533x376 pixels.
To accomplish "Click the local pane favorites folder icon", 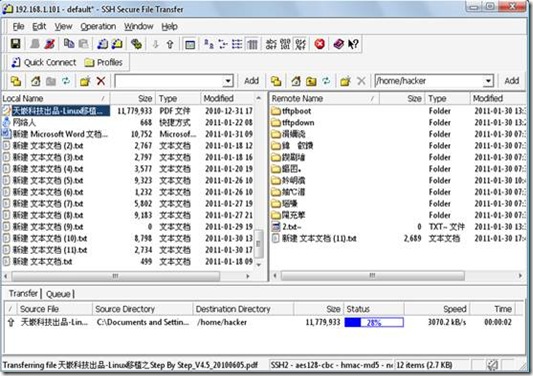I will [x=16, y=81].
